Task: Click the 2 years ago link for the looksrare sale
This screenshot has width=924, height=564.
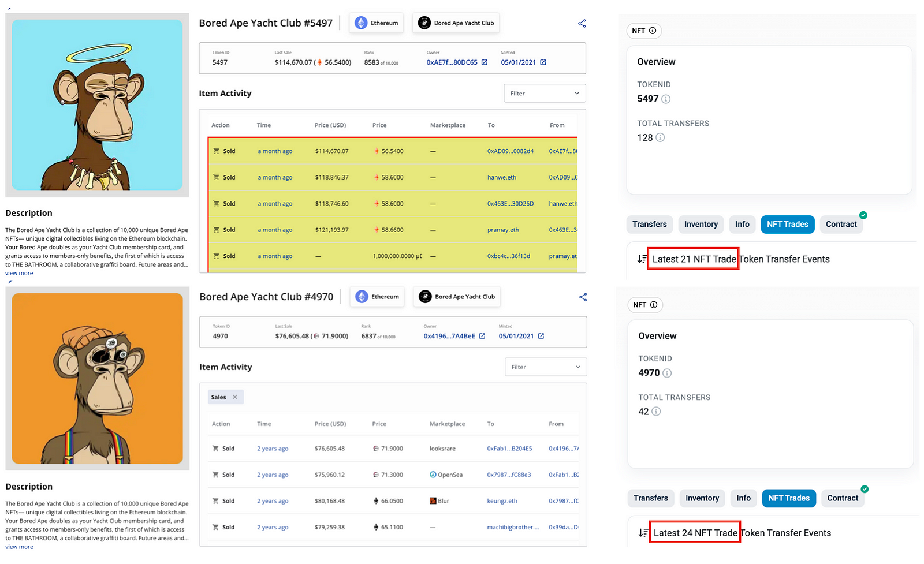Action: click(x=272, y=448)
